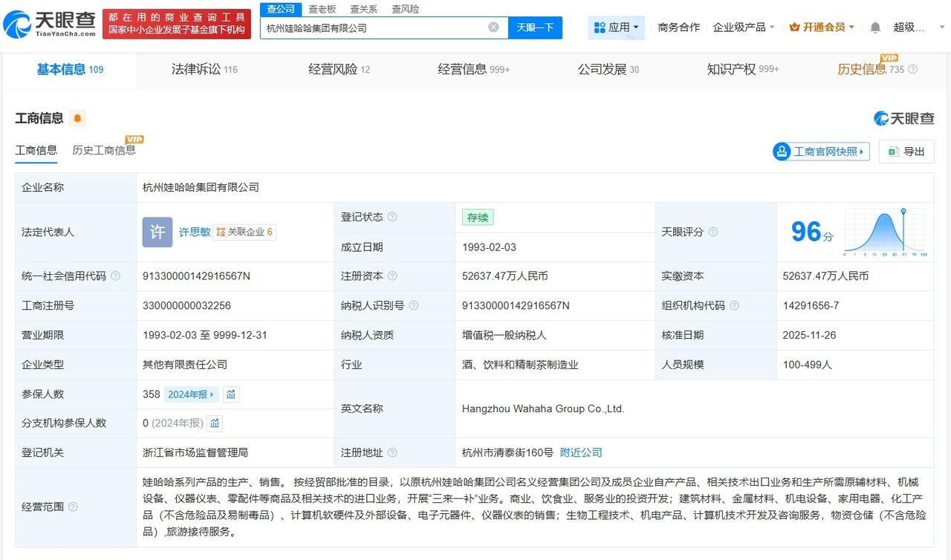The width and height of the screenshot is (951, 560).
Task: Click the 许 avatar of the legal representative
Action: pyautogui.click(x=158, y=232)
